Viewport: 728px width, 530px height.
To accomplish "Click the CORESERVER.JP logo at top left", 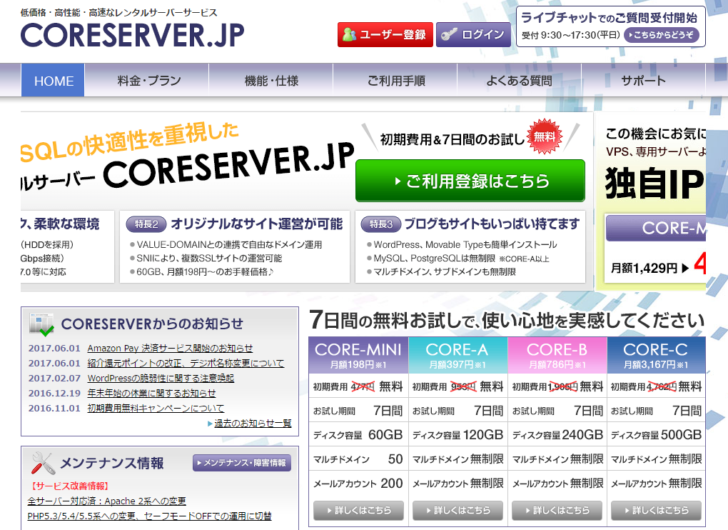I will 132,35.
